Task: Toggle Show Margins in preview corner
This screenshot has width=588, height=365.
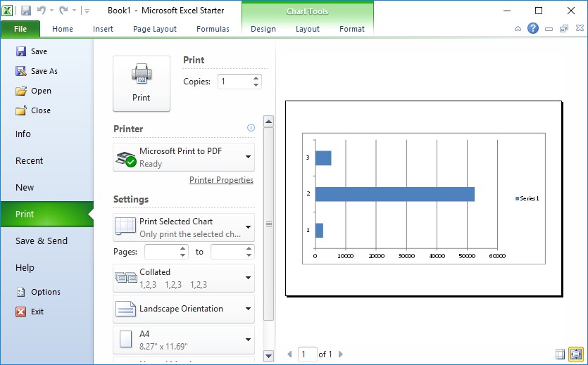Action: [561, 354]
